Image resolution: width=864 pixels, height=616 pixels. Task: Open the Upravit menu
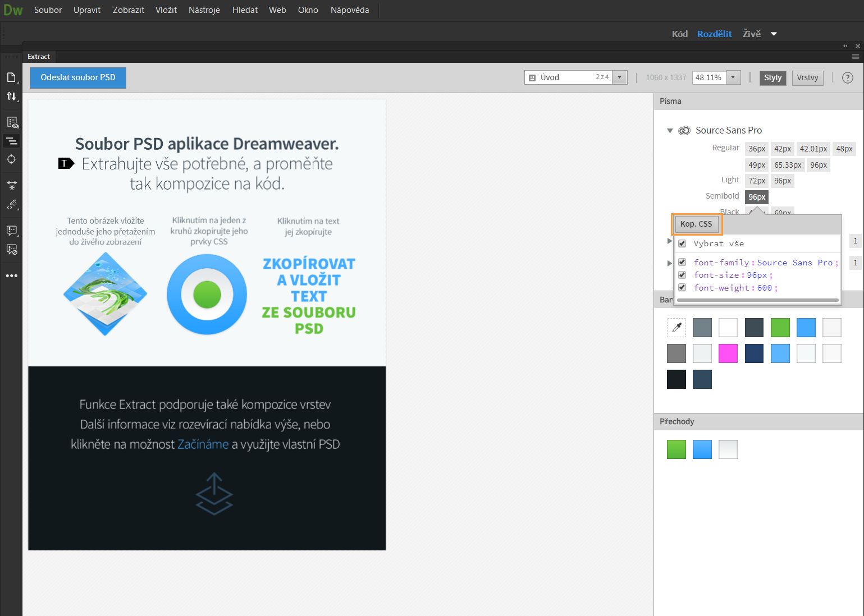click(87, 10)
